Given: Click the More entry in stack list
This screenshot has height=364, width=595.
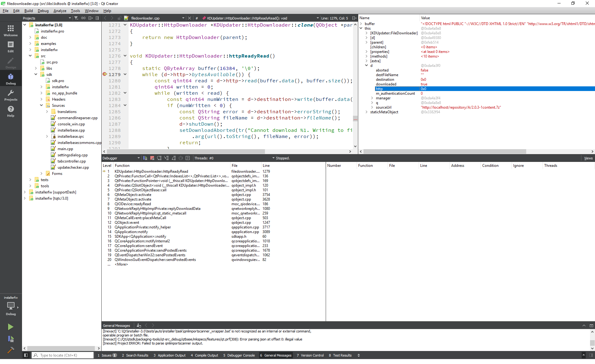Looking at the screenshot, I should [121, 264].
